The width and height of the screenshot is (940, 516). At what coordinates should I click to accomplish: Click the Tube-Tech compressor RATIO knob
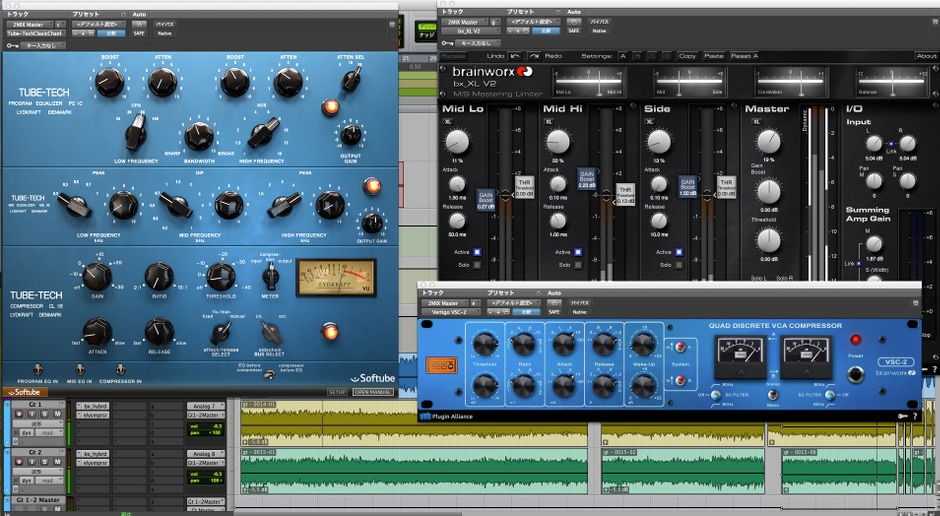[x=159, y=276]
